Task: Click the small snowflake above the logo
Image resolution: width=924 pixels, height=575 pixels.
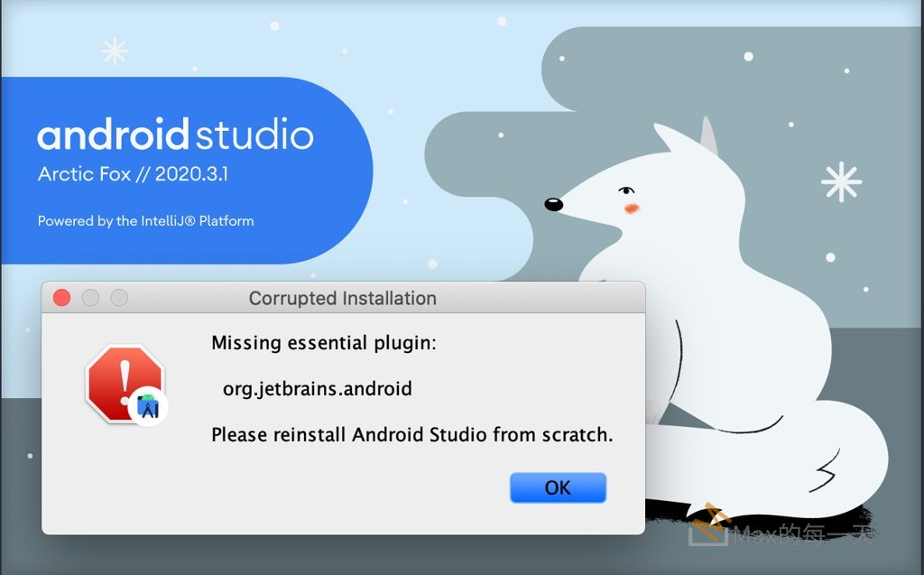Action: 115,51
